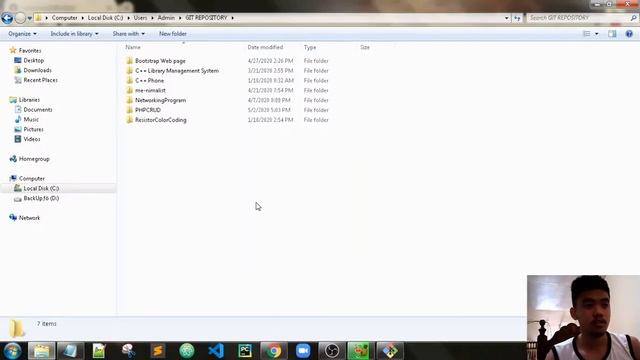Open Downloads in Favorites

[37, 70]
